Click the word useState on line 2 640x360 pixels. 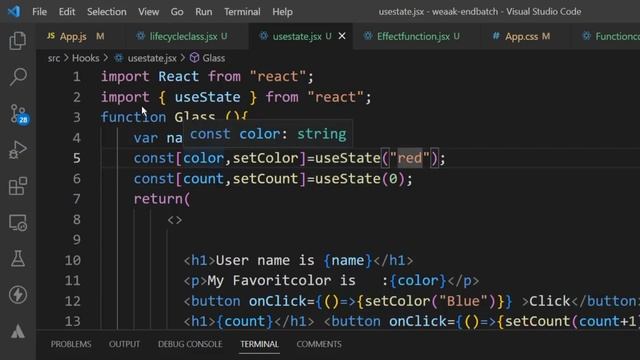207,97
